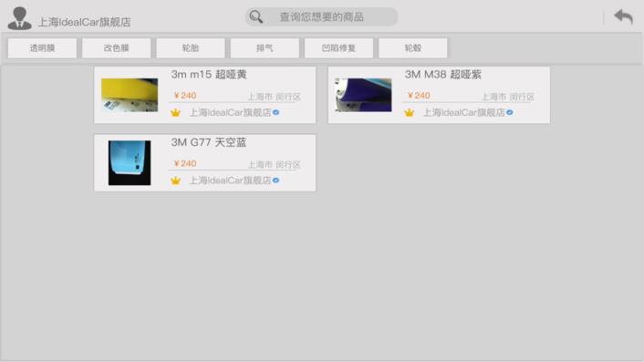Viewport: 644px width, 362px height.
Task: Open store link on 3M M38 card
Action: [463, 112]
